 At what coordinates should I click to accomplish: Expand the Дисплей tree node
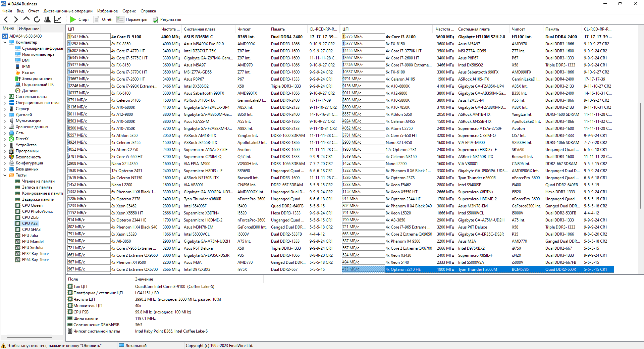click(x=5, y=115)
